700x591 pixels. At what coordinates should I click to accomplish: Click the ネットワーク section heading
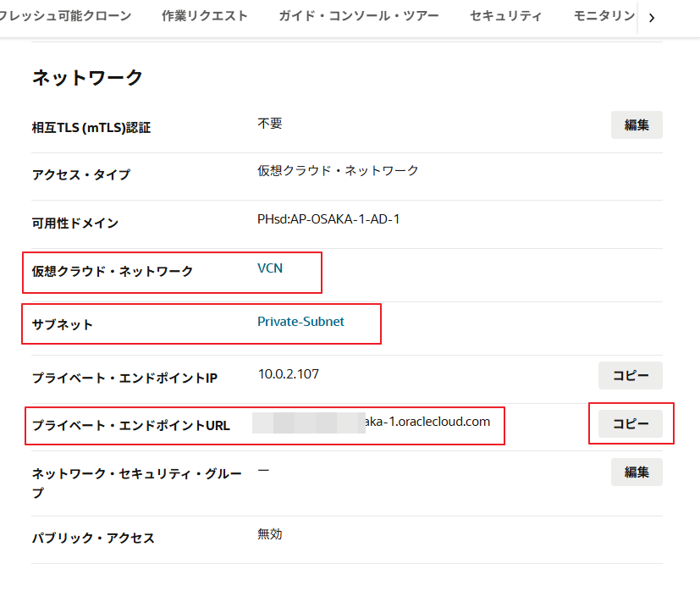pyautogui.click(x=87, y=78)
